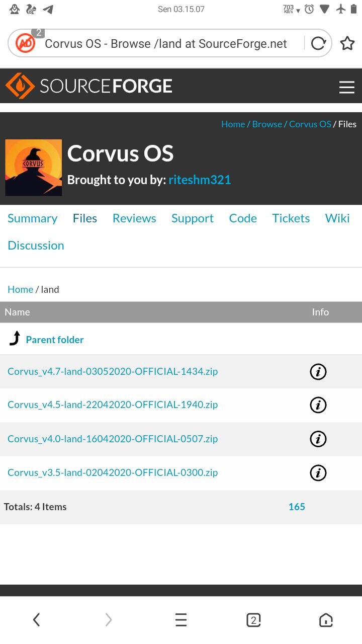
Task: Open the Code tab
Action: pyautogui.click(x=243, y=218)
